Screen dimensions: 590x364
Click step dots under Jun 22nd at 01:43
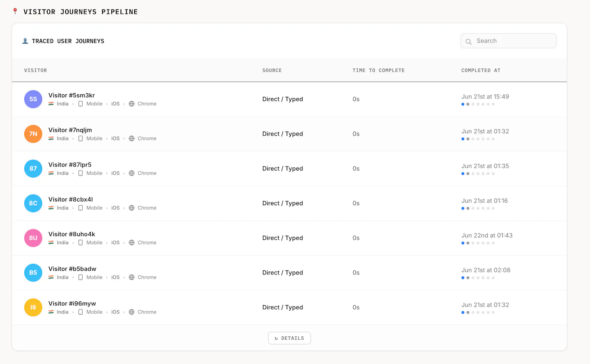pyautogui.click(x=478, y=243)
